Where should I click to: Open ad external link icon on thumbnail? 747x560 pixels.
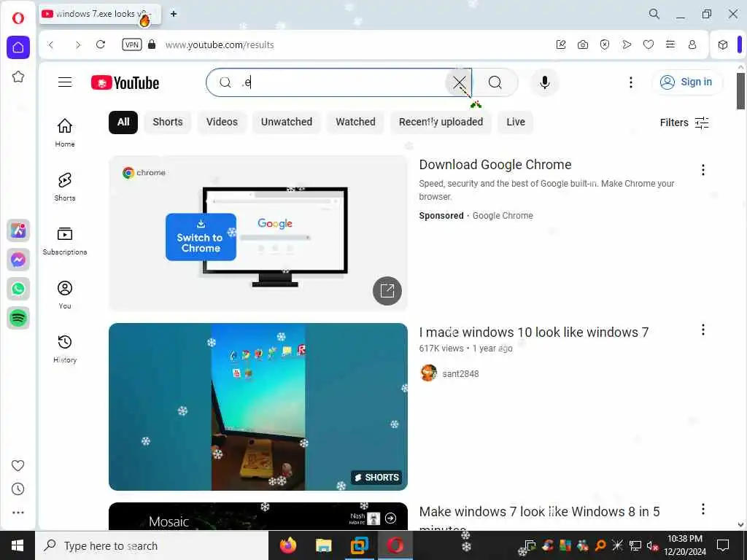[x=387, y=290]
